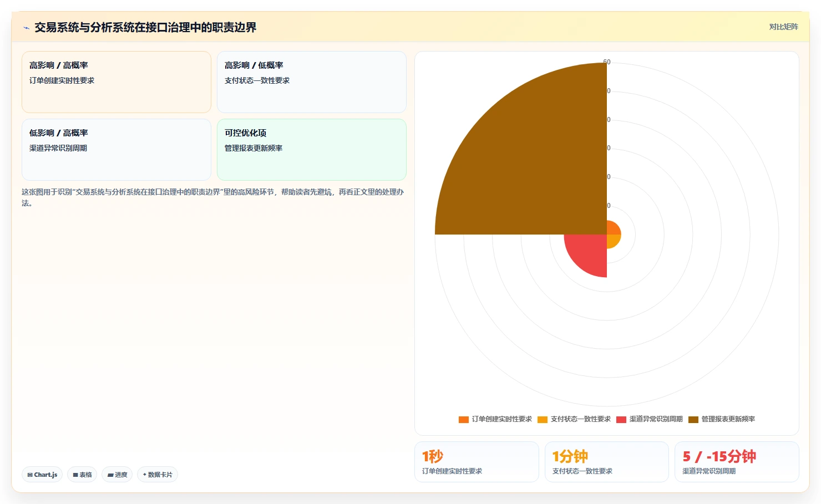Click the 管理报表更新频率 text in green card
Viewport: 821px width, 504px height.
pos(254,148)
